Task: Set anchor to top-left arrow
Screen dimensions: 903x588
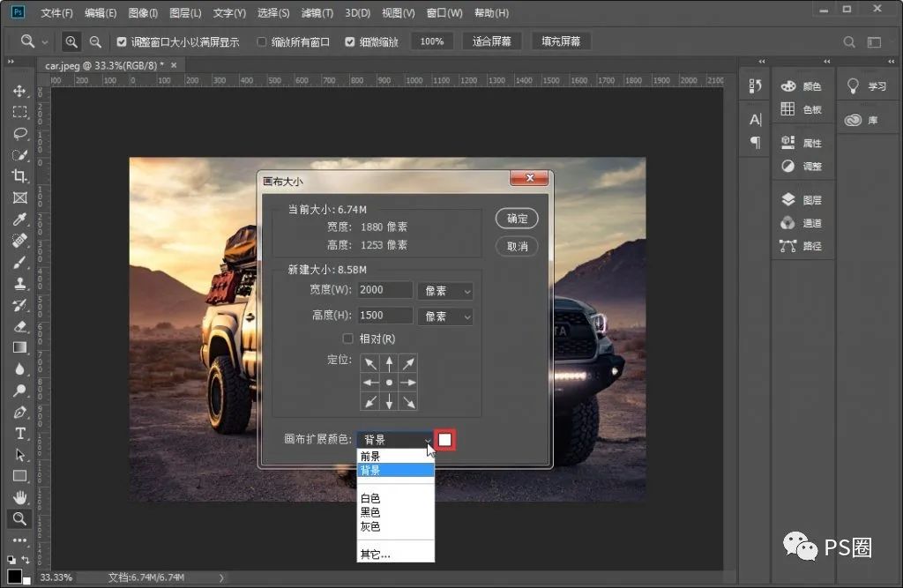Action: (370, 364)
